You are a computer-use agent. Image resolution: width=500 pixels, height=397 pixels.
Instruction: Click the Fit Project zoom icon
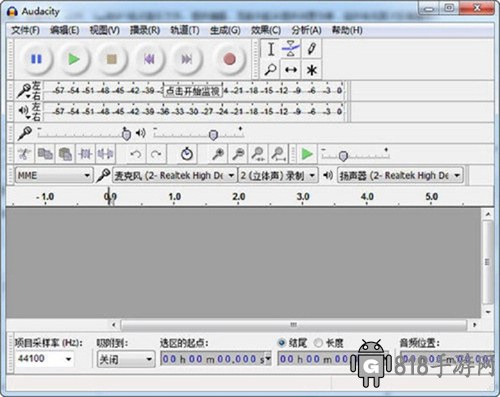click(x=278, y=154)
